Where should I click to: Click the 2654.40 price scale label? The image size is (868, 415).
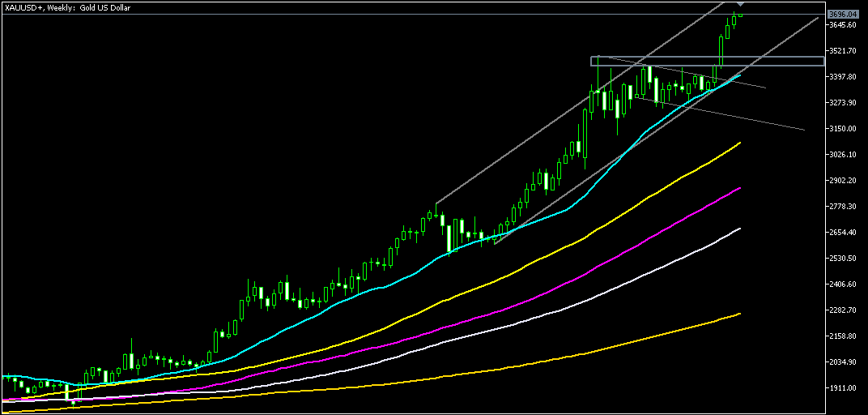(x=843, y=233)
